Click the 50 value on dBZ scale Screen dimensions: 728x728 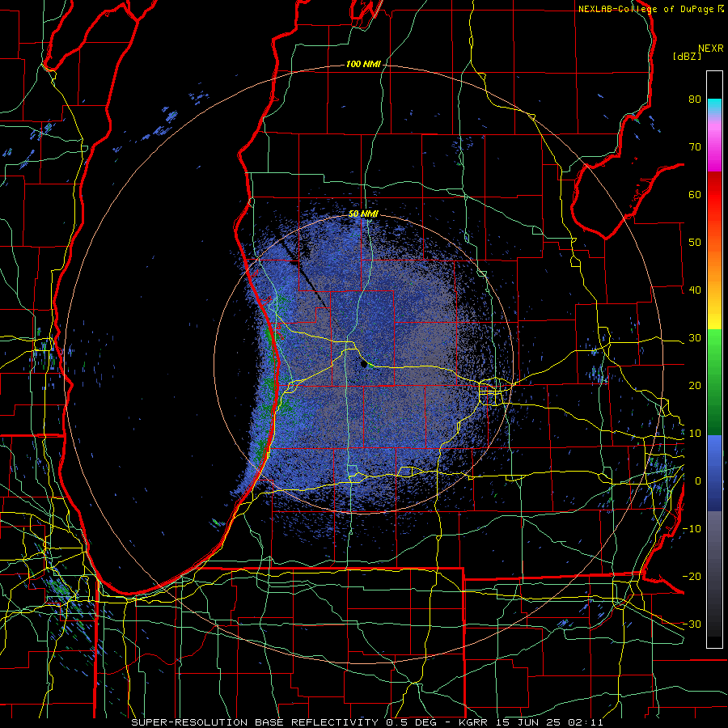pos(695,243)
